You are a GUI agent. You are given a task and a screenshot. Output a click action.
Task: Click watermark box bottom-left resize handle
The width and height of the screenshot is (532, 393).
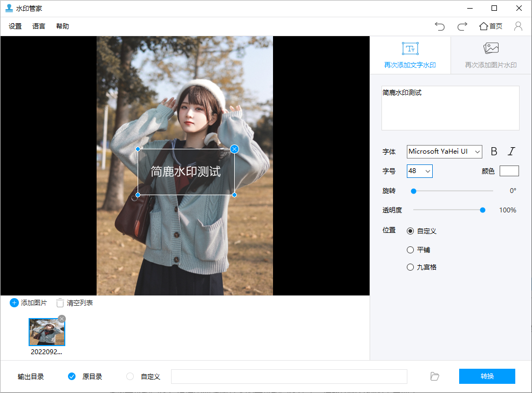pyautogui.click(x=138, y=195)
